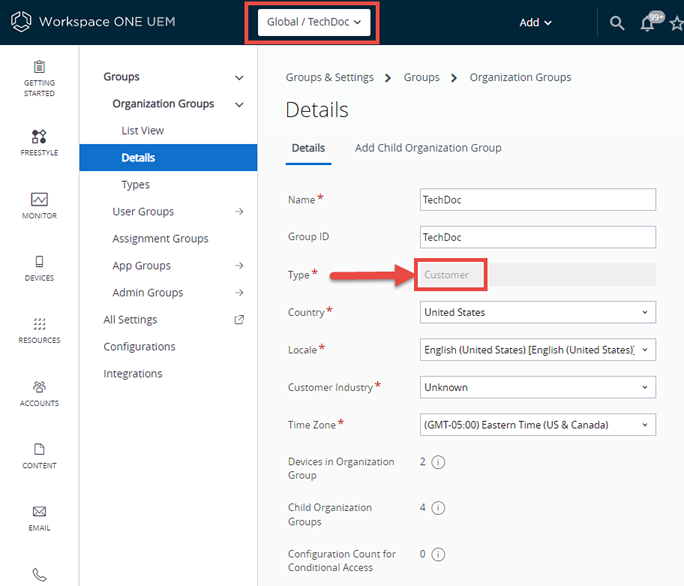The width and height of the screenshot is (684, 586).
Task: Open the Monitor dashboard icon
Action: point(39,199)
